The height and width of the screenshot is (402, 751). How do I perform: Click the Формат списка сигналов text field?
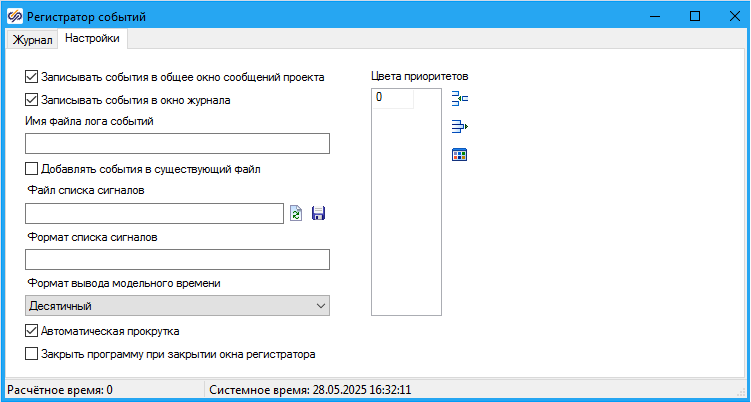click(x=177, y=260)
